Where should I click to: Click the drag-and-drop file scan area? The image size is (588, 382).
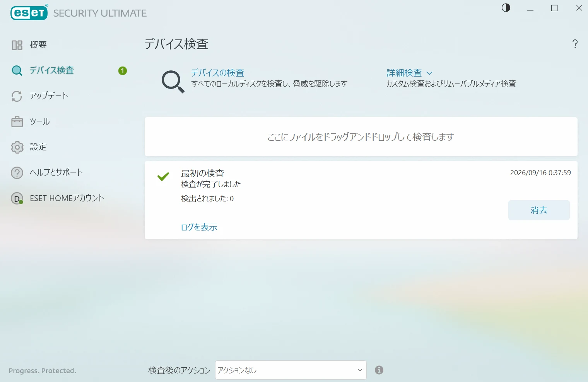tap(361, 137)
